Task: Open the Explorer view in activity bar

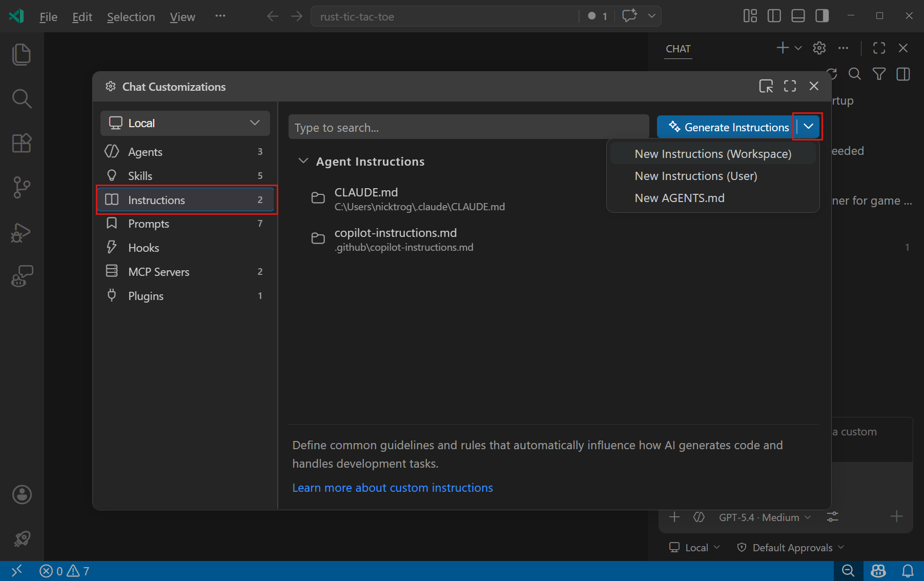Action: coord(21,54)
